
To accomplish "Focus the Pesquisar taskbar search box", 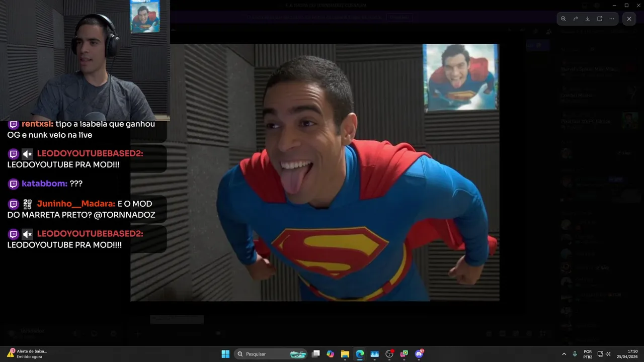I will click(x=272, y=354).
